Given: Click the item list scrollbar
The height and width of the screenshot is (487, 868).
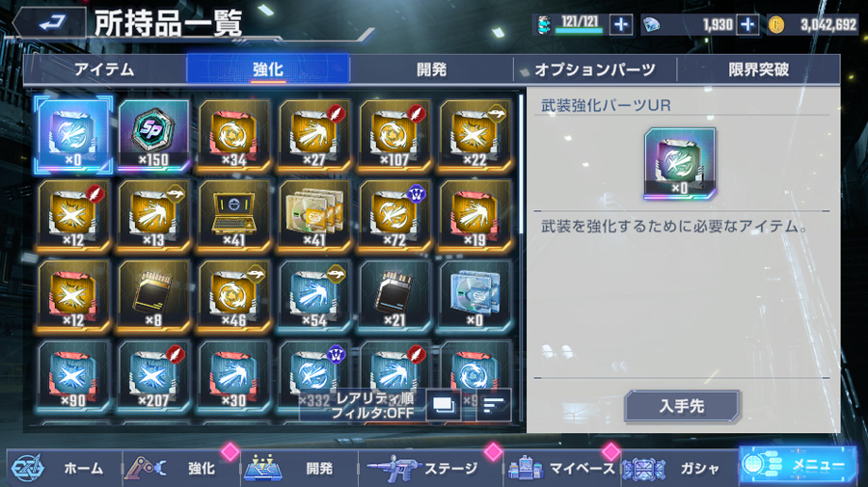Looking at the screenshot, I should pos(521,164).
